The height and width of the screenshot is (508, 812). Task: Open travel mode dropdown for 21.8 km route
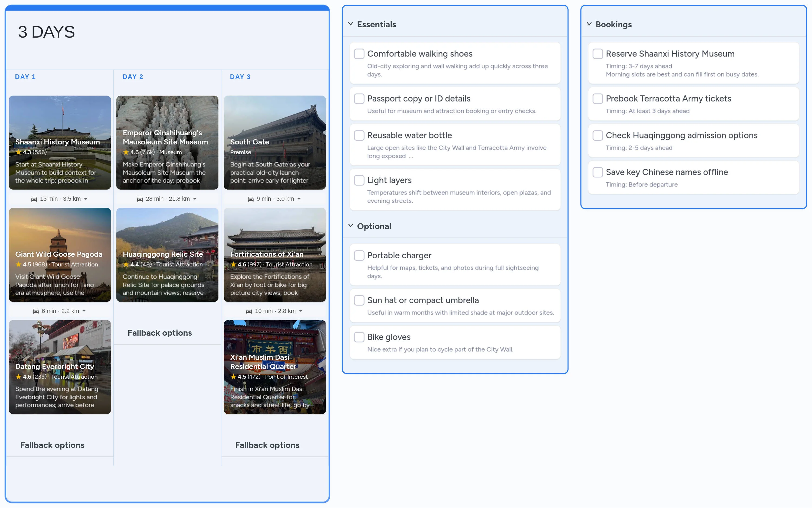point(195,199)
